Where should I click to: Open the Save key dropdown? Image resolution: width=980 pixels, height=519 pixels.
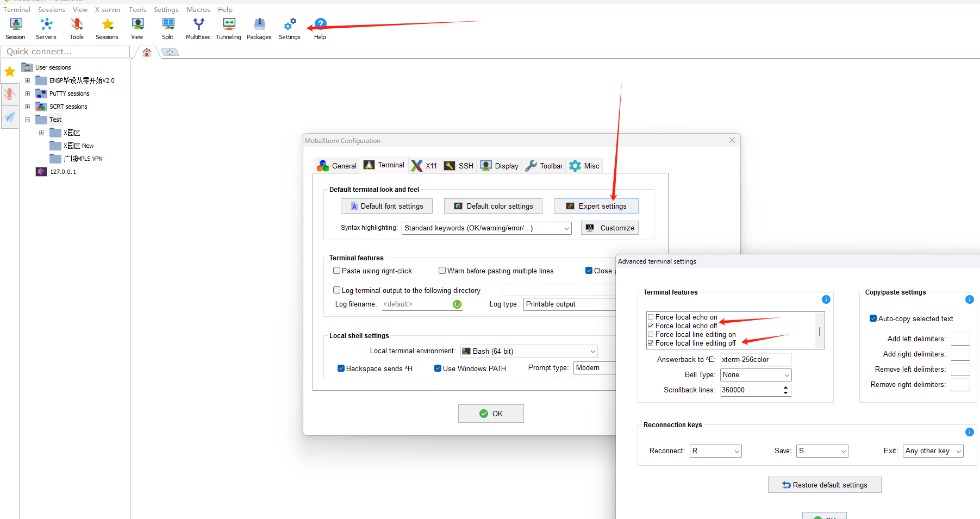click(x=822, y=451)
